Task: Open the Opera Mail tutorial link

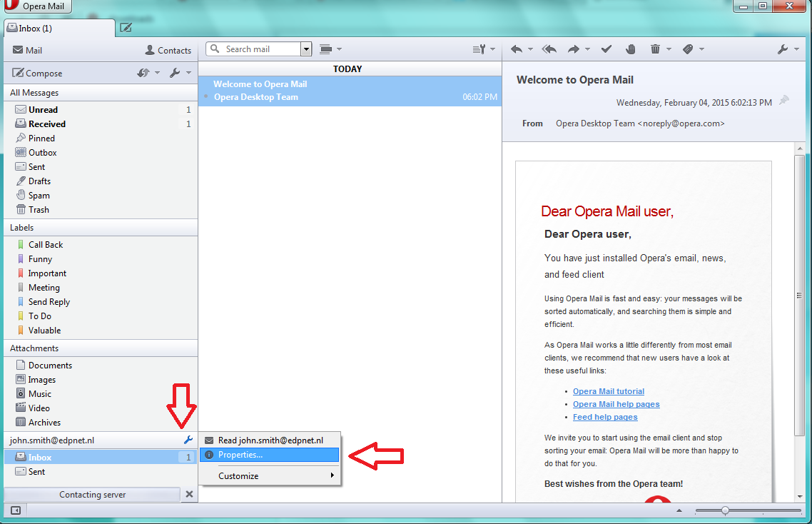Action: click(609, 391)
